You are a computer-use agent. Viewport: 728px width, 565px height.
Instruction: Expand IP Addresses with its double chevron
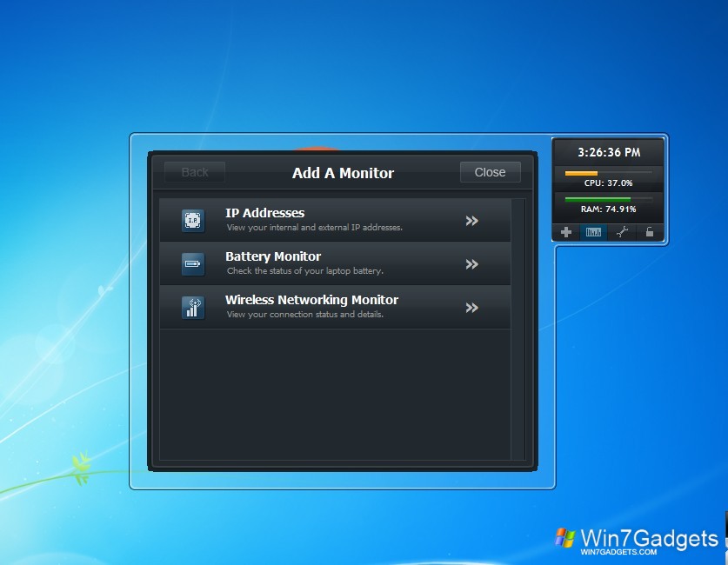click(471, 221)
